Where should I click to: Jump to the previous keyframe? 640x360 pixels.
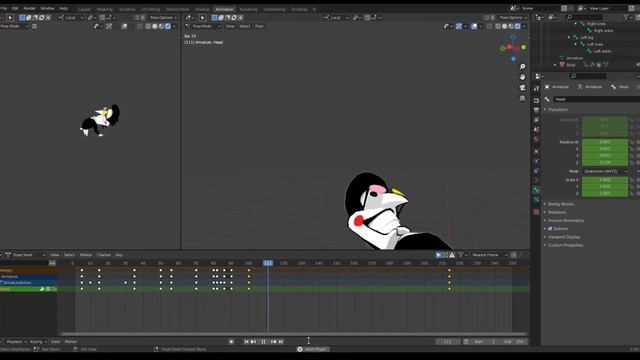coord(253,342)
